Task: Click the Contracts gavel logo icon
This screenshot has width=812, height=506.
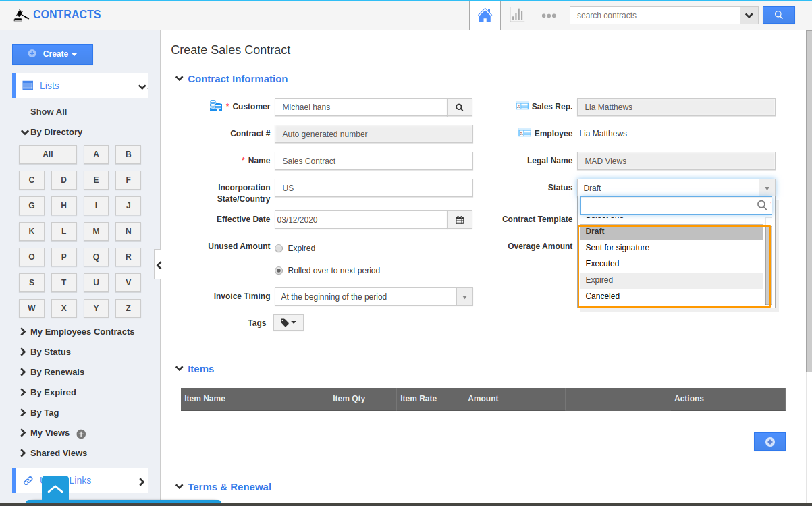Action: (22, 15)
